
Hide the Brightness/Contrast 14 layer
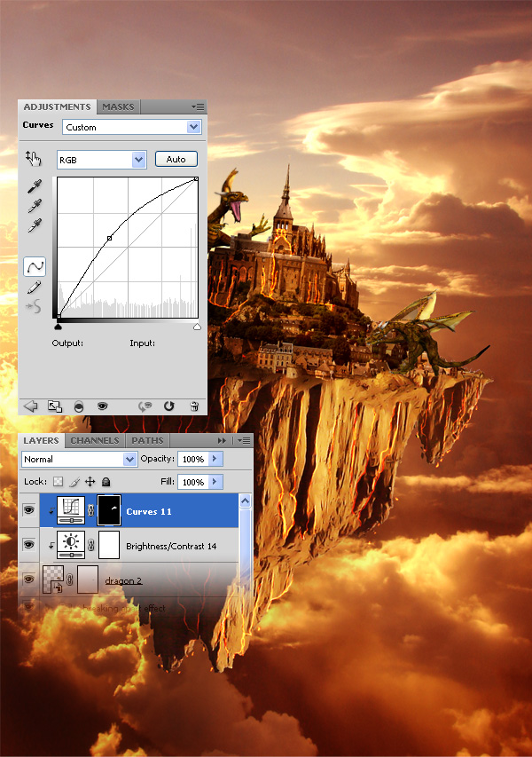(29, 545)
